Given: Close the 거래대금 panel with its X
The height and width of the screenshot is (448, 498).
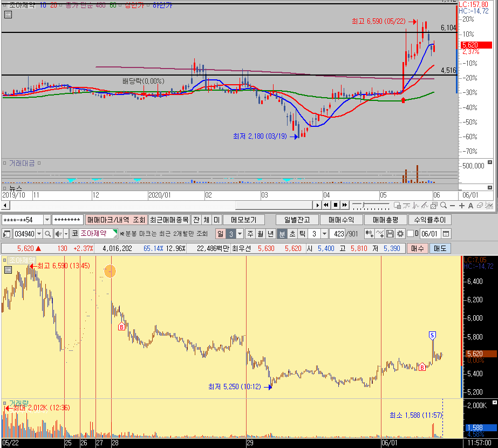Looking at the screenshot, I should coord(490,162).
